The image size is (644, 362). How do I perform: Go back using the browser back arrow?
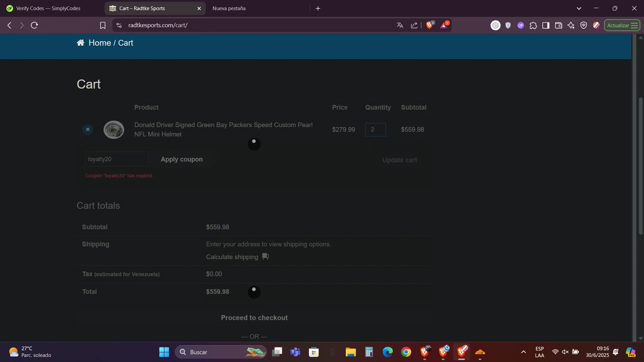click(x=9, y=25)
